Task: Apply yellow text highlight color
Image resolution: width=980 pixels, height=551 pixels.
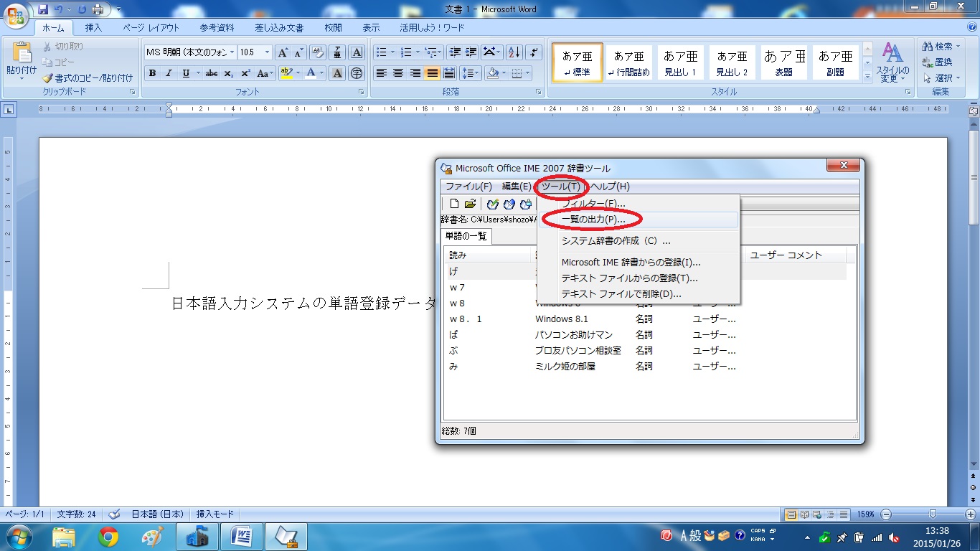Action: (286, 73)
